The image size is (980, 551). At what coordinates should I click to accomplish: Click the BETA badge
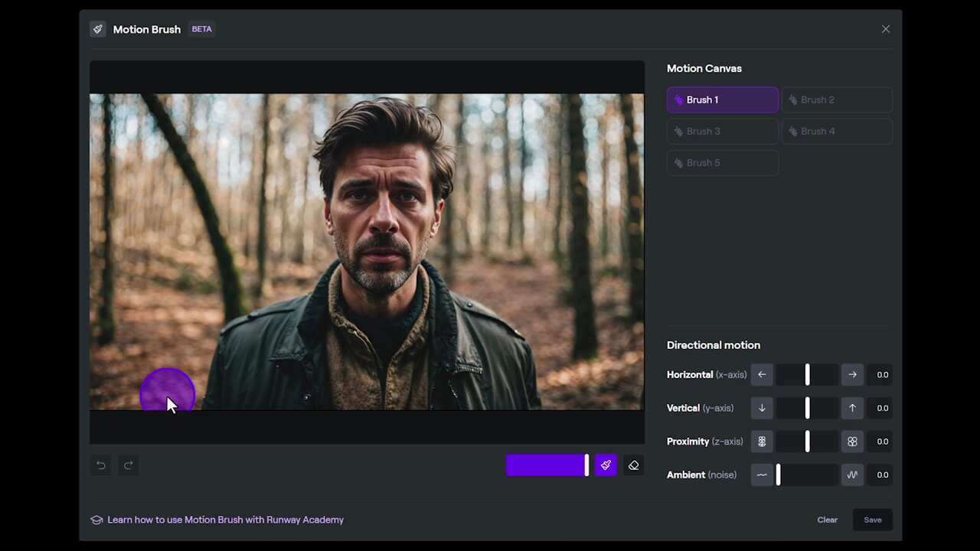tap(201, 29)
